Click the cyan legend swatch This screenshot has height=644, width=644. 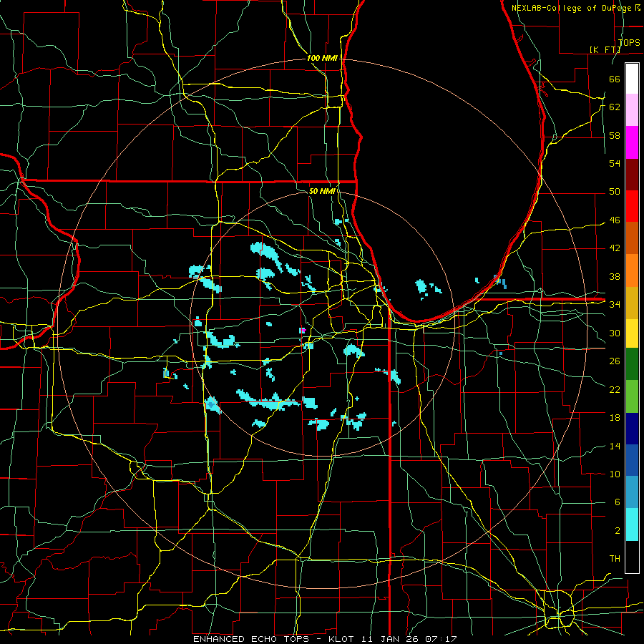coord(632,525)
